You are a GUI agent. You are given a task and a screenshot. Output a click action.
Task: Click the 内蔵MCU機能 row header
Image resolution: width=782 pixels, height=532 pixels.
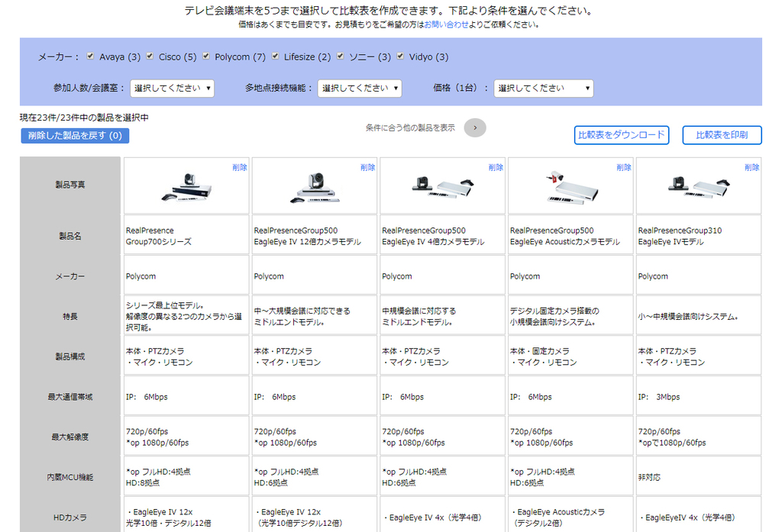tap(70, 477)
